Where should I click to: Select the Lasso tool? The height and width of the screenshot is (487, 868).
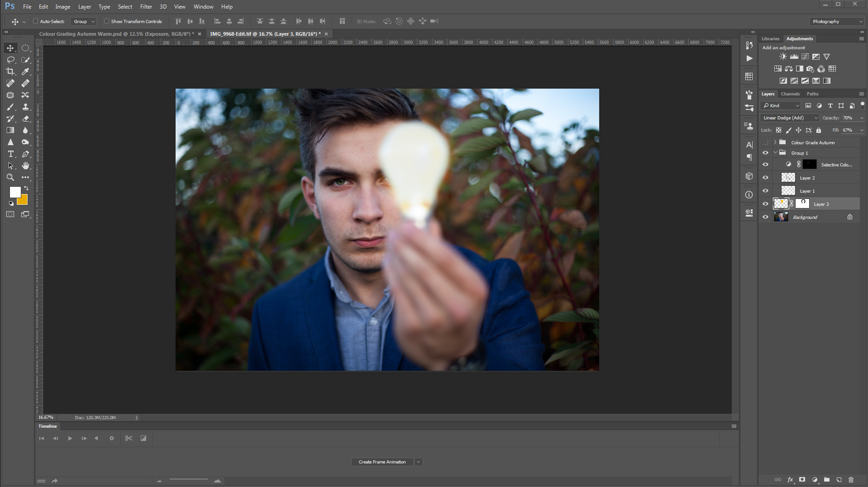click(x=10, y=60)
